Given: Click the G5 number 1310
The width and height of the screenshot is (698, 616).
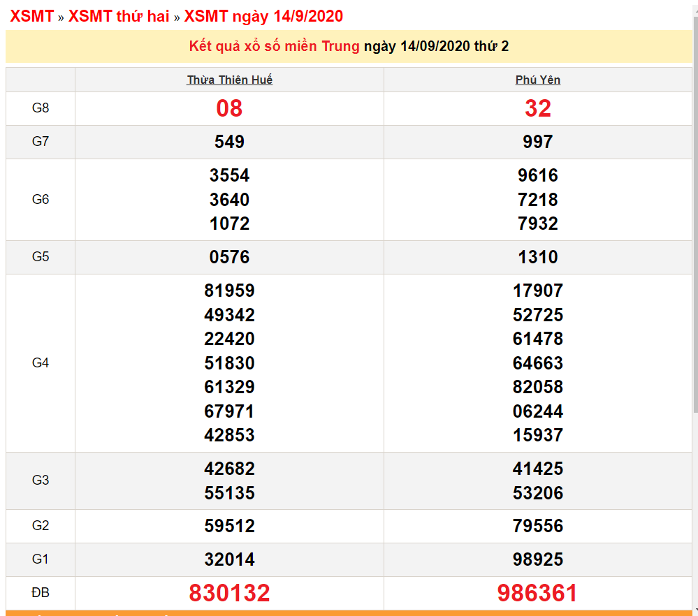Looking at the screenshot, I should coord(537,257).
